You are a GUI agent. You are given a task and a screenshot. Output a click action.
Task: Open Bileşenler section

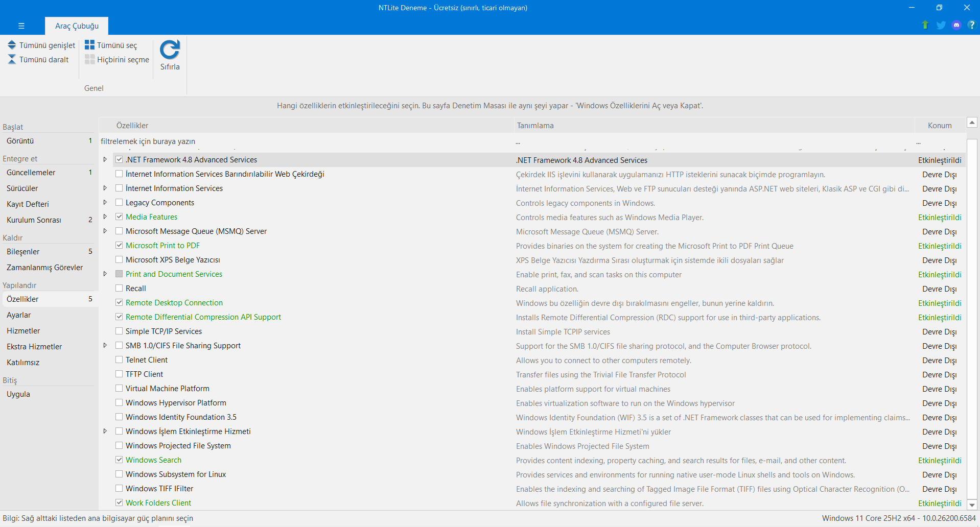click(x=49, y=252)
